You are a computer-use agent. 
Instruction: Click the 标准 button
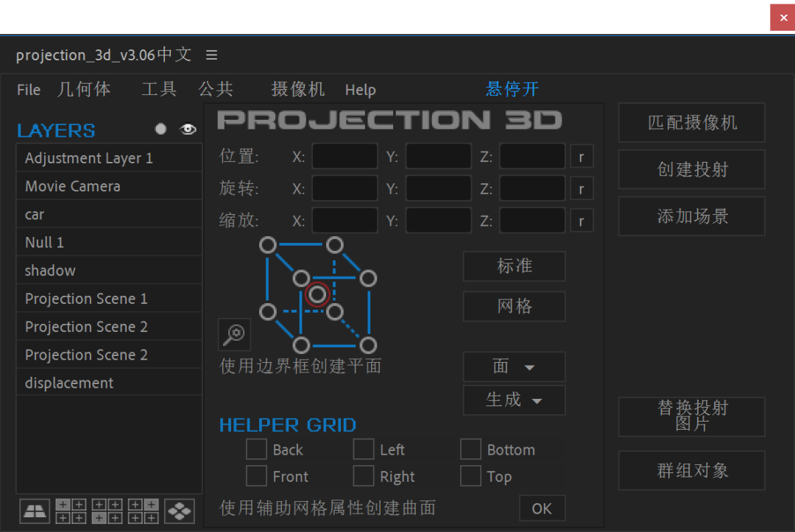(x=514, y=266)
